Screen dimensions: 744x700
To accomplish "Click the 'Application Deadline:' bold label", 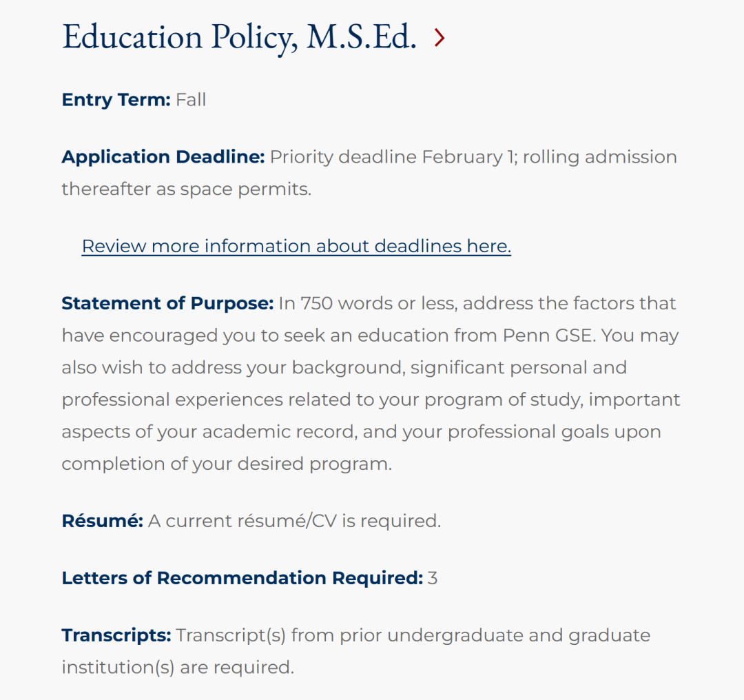I will point(163,157).
